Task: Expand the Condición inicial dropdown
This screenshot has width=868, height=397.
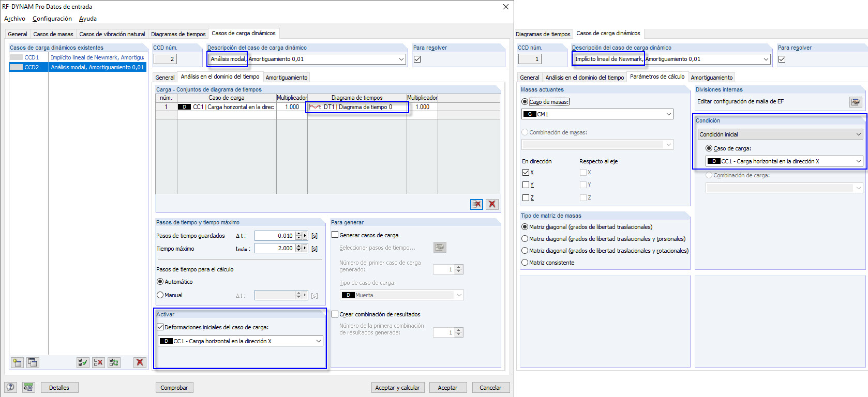Action: coord(781,134)
